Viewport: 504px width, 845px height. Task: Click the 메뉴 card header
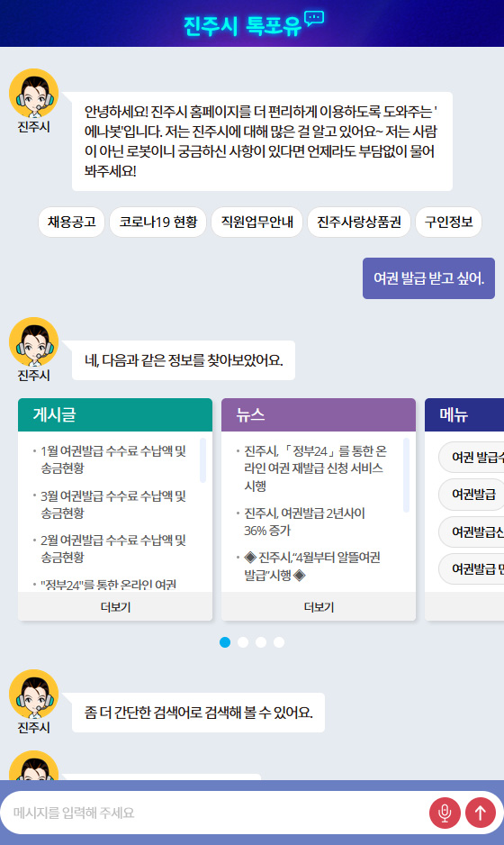pyautogui.click(x=464, y=414)
